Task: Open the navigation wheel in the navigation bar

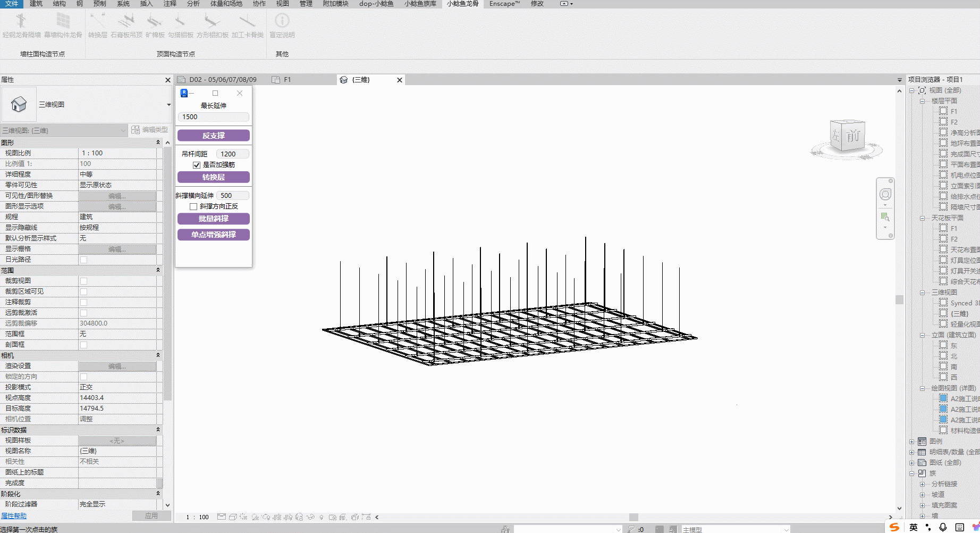Action: [x=885, y=195]
